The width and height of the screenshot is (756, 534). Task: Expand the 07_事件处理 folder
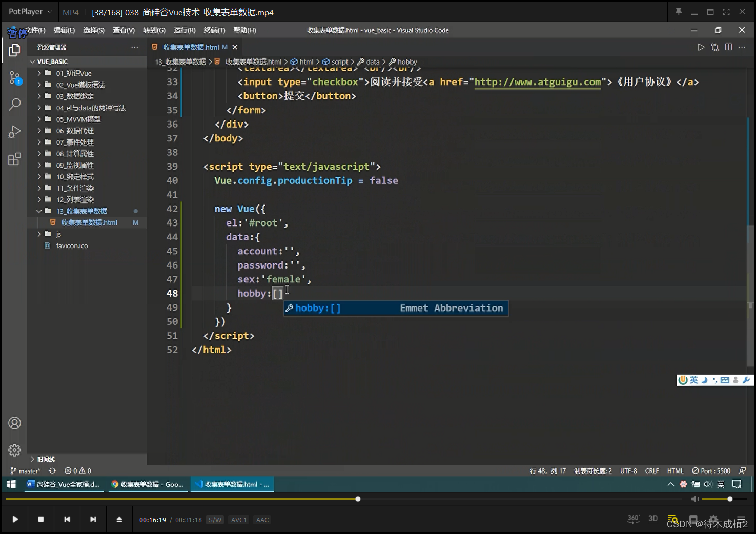coord(39,142)
